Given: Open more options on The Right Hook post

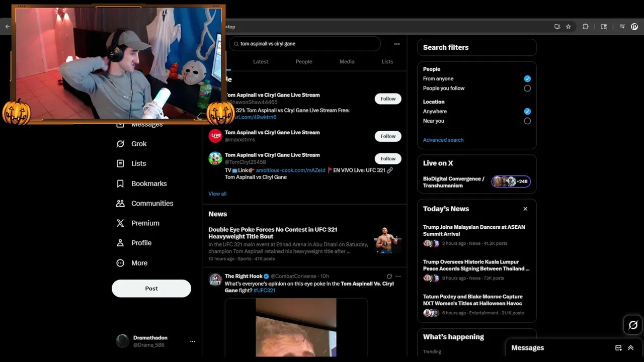Looking at the screenshot, I should point(398,276).
